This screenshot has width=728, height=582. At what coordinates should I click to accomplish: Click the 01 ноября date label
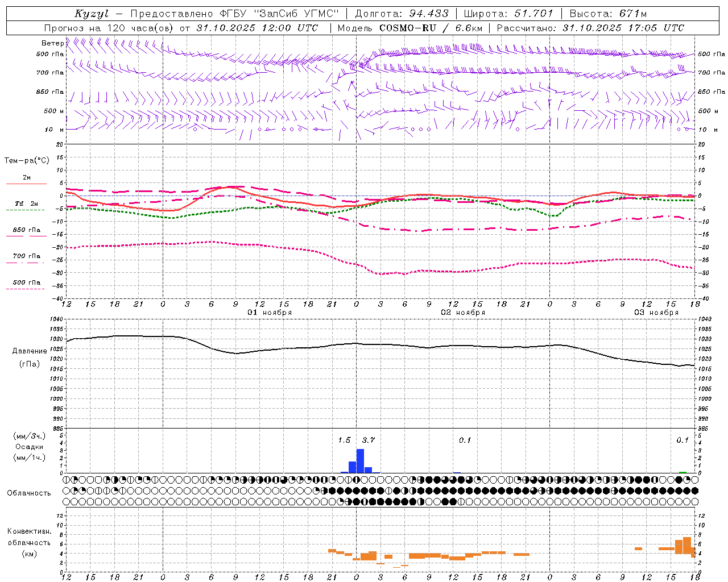click(x=270, y=313)
